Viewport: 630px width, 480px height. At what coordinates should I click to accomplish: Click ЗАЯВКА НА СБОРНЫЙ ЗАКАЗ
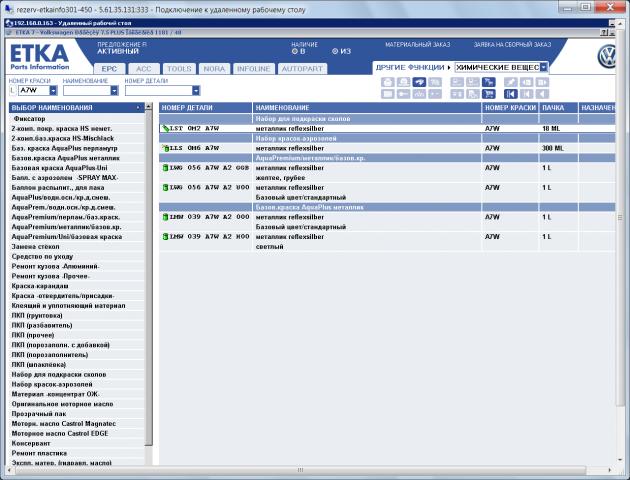(512, 45)
